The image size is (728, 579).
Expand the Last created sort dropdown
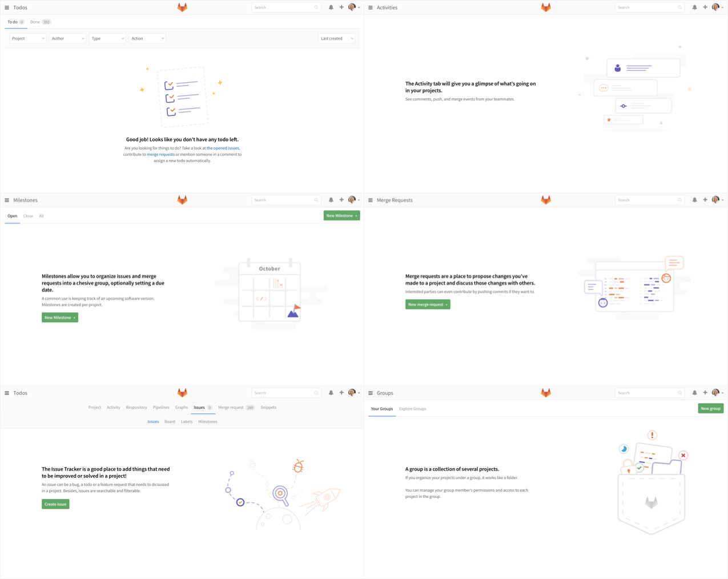coord(336,38)
